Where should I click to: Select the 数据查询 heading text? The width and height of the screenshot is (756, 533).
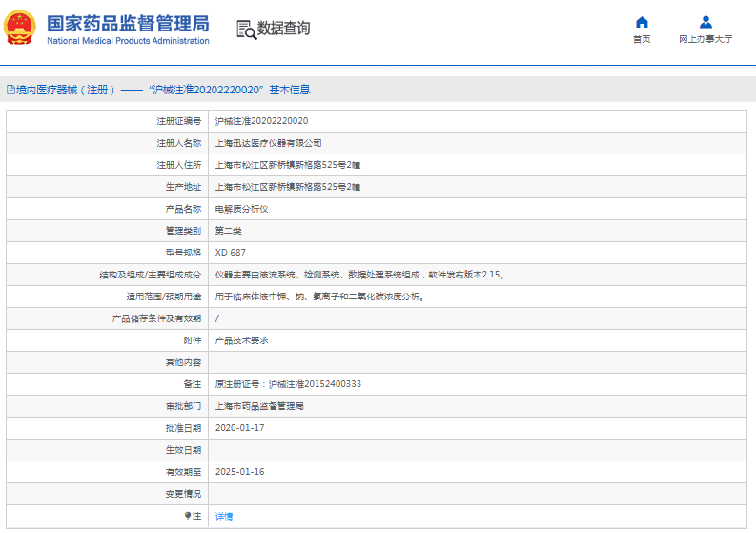click(283, 29)
